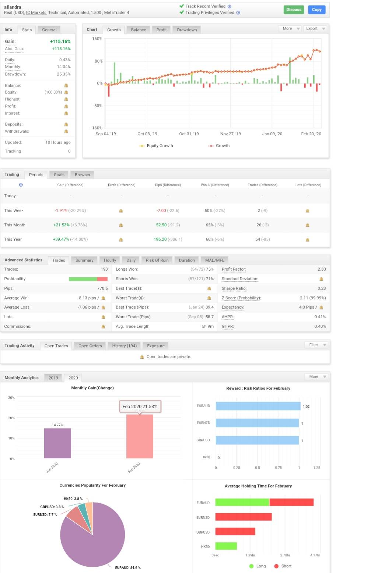Image resolution: width=392 pixels, height=573 pixels.
Task: Open the Browser tab in Trading
Action: click(83, 175)
